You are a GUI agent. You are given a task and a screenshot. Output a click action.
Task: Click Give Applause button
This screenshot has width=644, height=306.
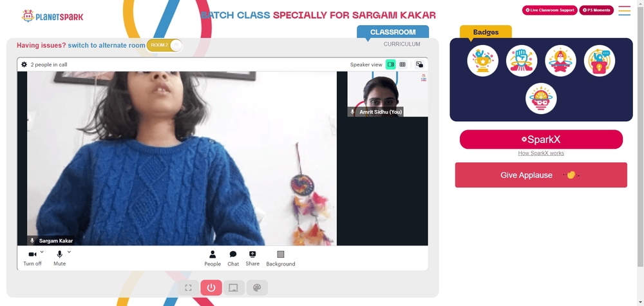pos(541,175)
